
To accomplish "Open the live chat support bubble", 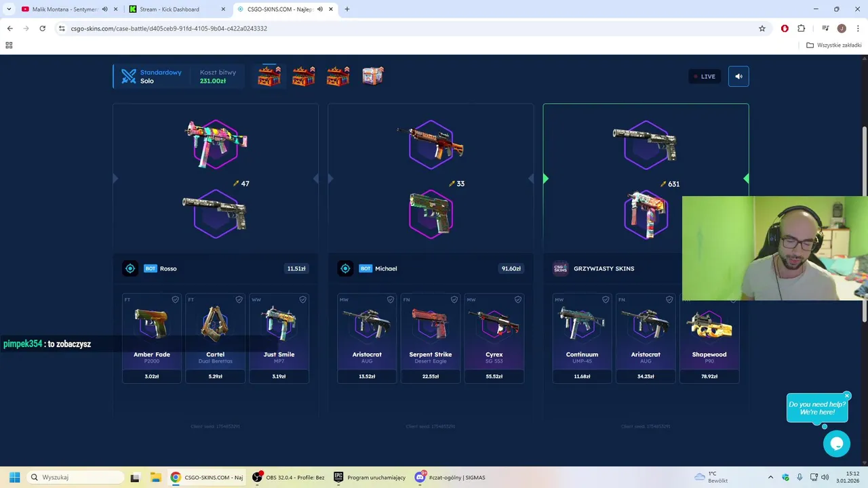I will point(837,444).
